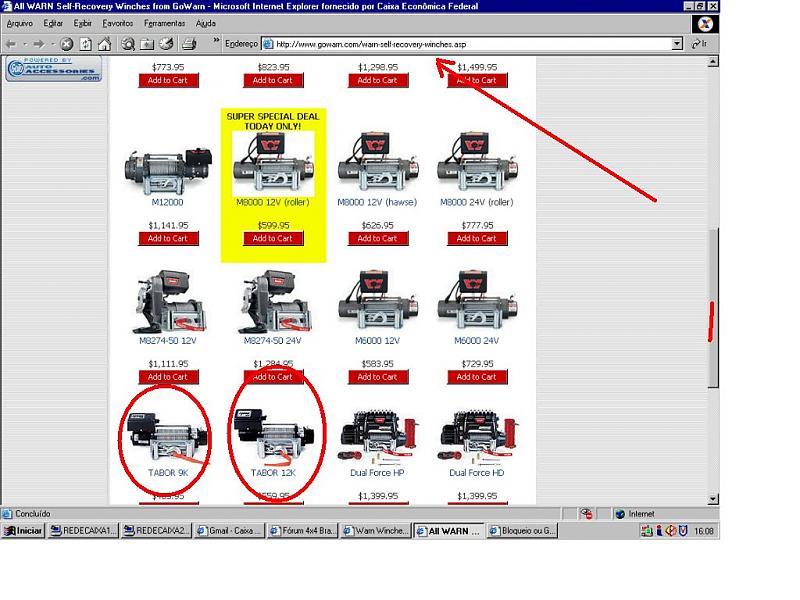Click the Auto Accessories logo

point(54,69)
